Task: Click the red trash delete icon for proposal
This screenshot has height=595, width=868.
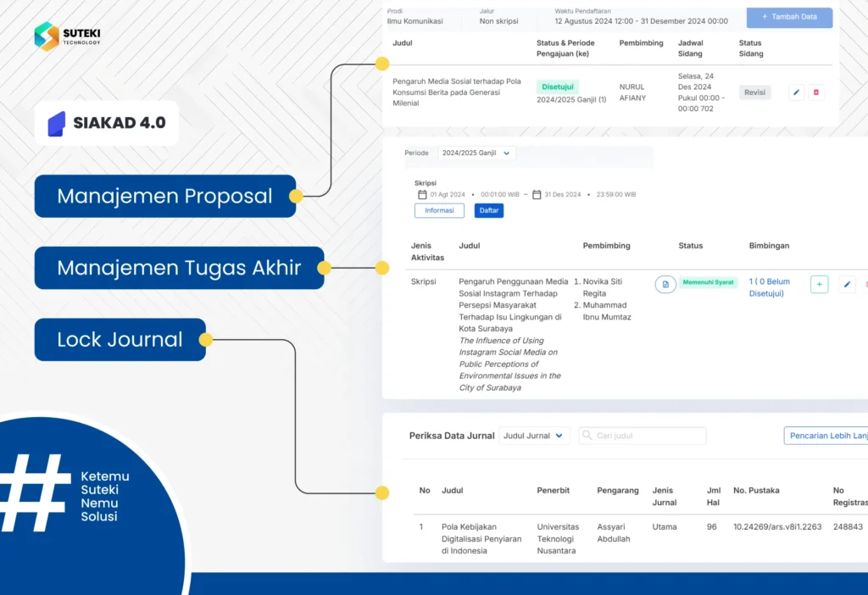Action: point(815,93)
